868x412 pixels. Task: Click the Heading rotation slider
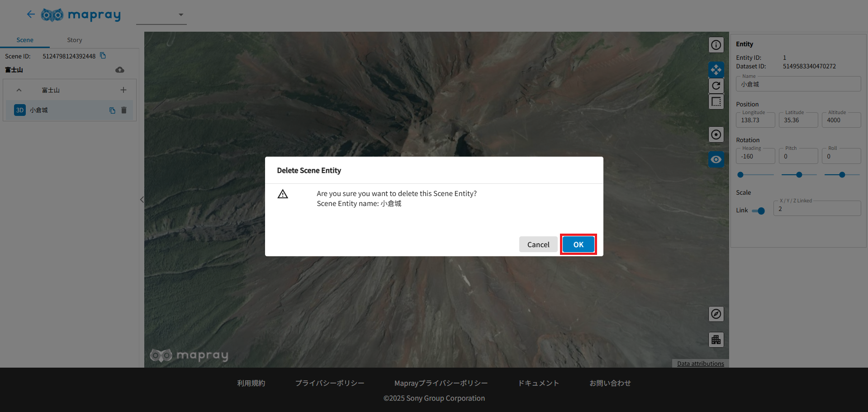(754, 175)
